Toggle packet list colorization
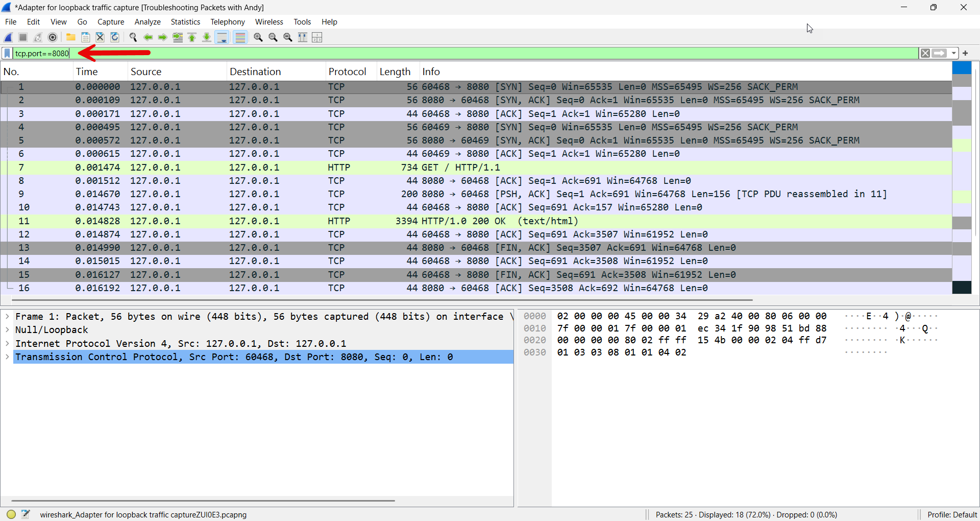The image size is (980, 521). pyautogui.click(x=240, y=37)
